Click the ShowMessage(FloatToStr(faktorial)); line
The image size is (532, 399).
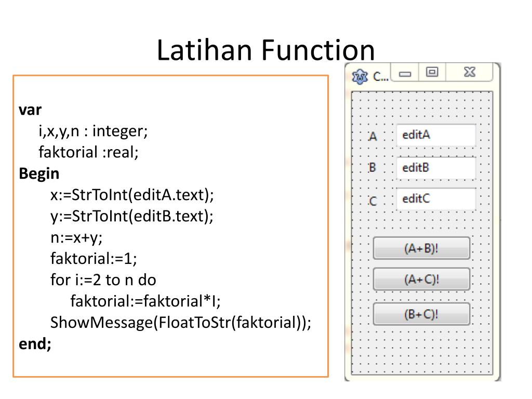[x=181, y=323]
